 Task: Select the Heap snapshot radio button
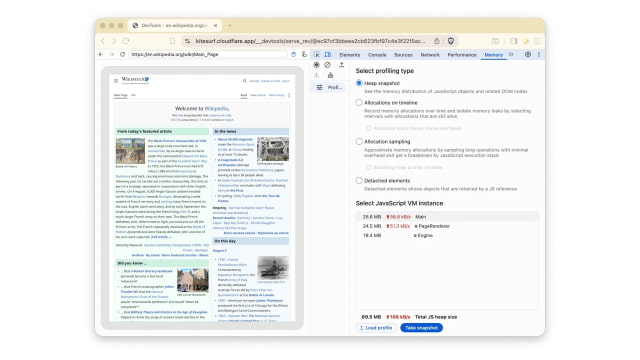pos(359,83)
